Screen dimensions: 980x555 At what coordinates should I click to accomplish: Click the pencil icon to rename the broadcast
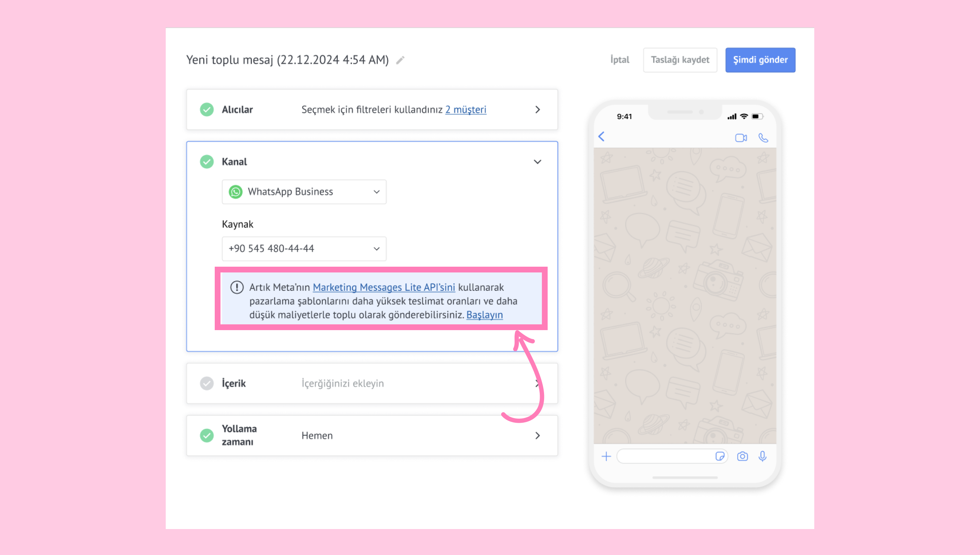[400, 60]
